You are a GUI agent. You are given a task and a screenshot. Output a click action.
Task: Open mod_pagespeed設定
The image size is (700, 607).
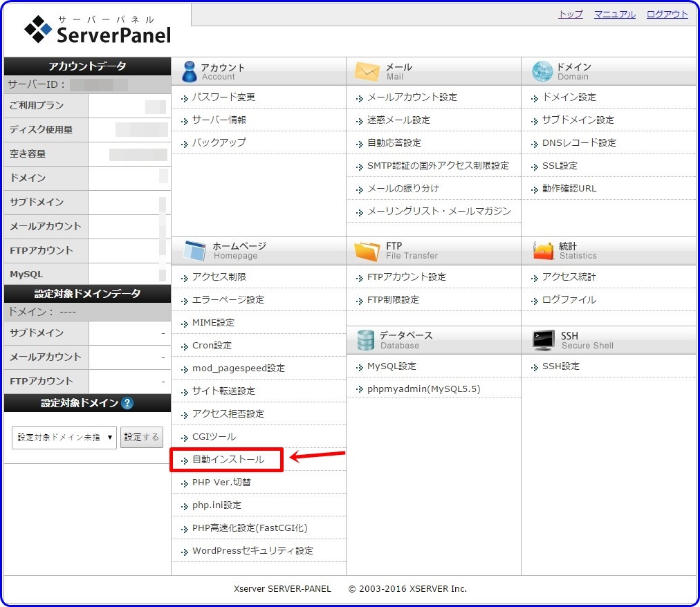click(238, 367)
